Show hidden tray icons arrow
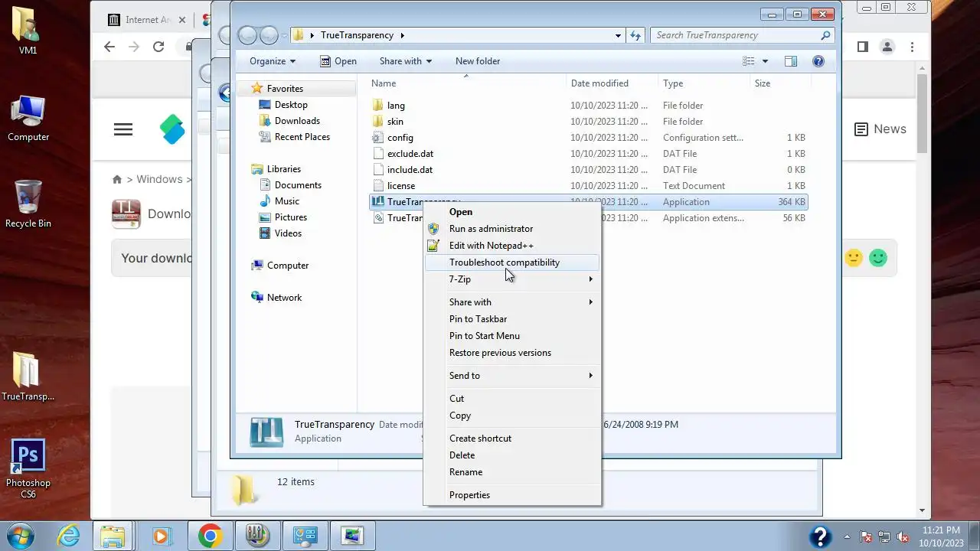The width and height of the screenshot is (980, 551). click(848, 537)
